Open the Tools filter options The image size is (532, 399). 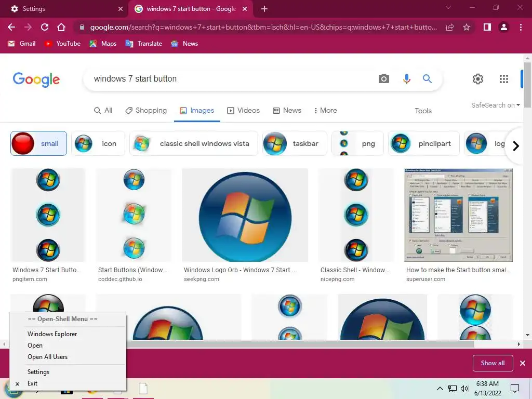423,111
